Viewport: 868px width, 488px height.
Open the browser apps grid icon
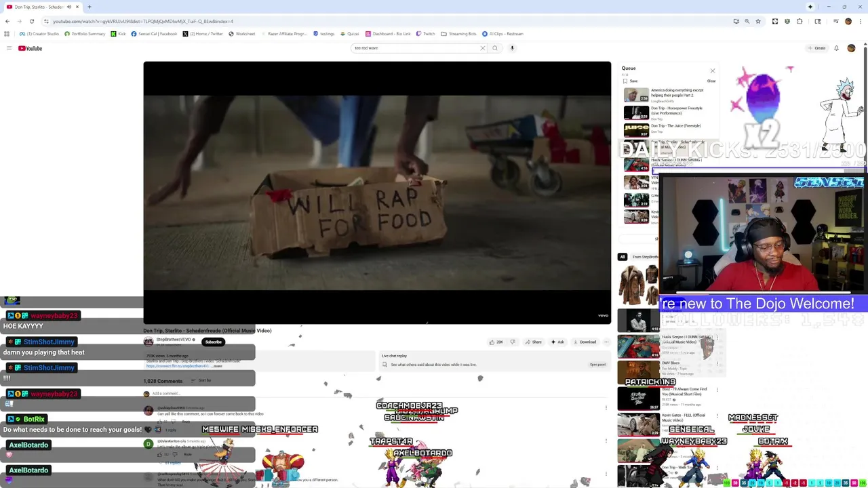tap(7, 34)
